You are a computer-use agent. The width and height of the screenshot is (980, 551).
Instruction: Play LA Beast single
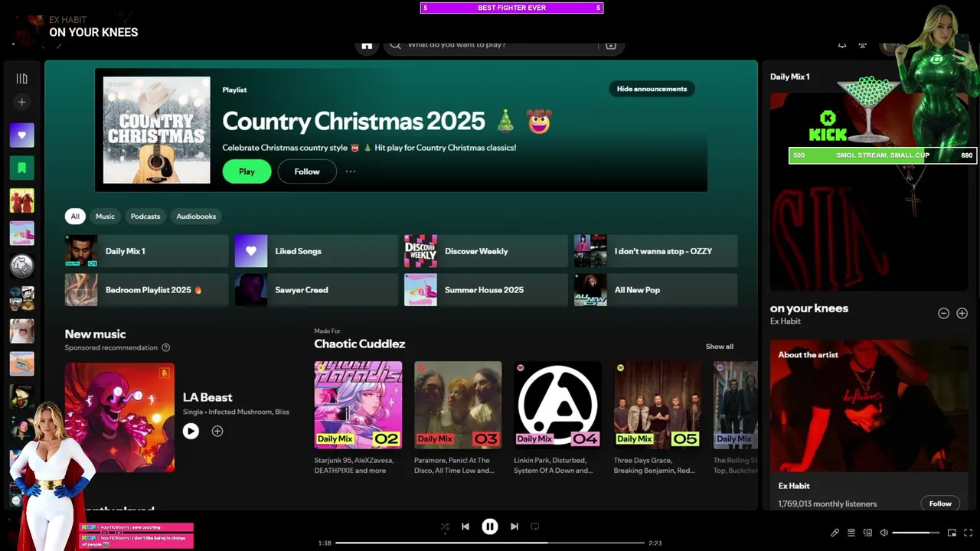(x=191, y=432)
